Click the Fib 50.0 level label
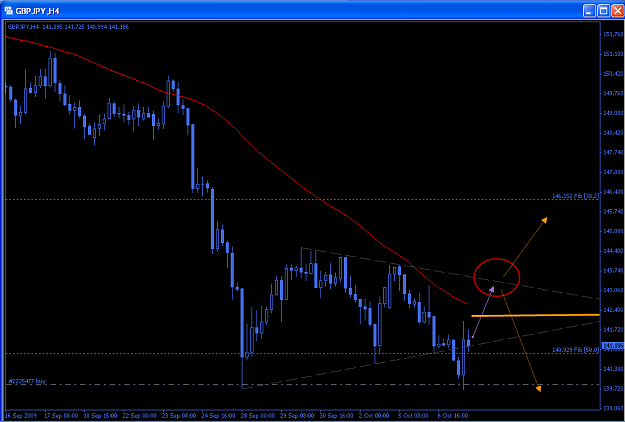The height and width of the screenshot is (422, 625). click(576, 350)
